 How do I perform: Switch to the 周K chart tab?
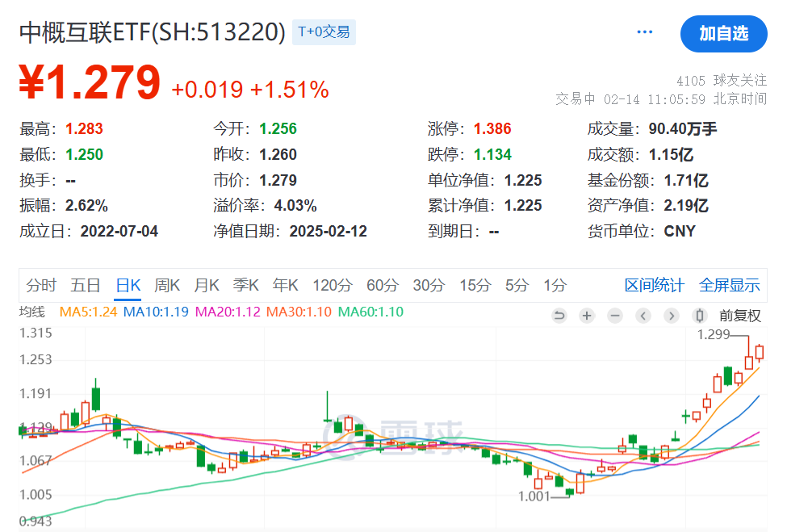tap(167, 286)
